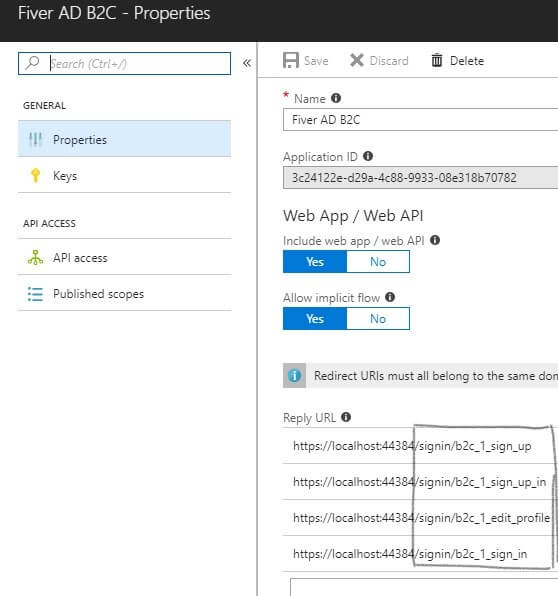This screenshot has height=596, width=558.
Task: Set Include web app / web API to No
Action: point(378,262)
